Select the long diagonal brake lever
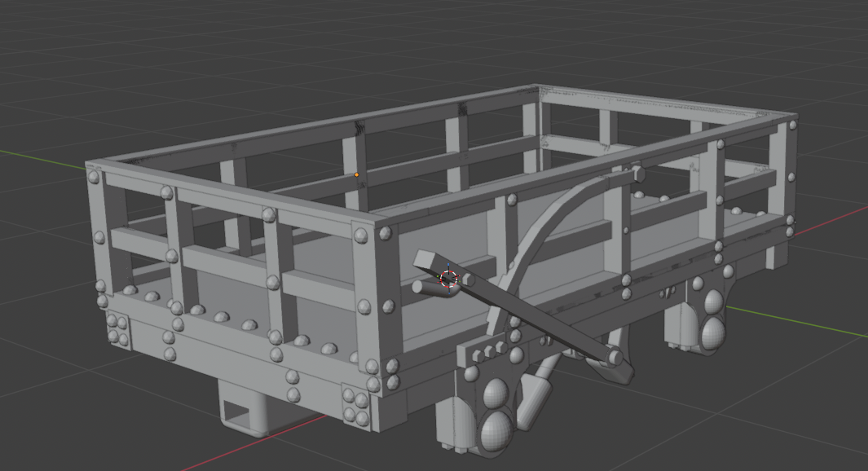 click(x=518, y=308)
